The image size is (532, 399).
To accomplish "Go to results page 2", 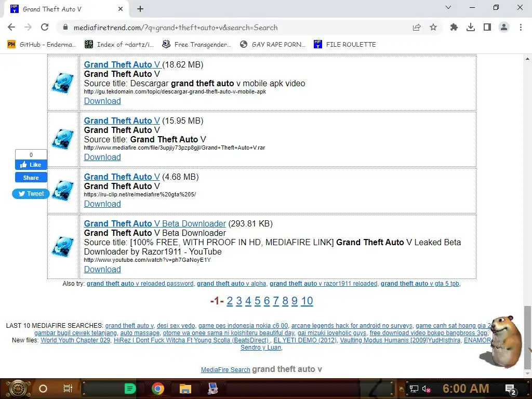I will pyautogui.click(x=230, y=301).
